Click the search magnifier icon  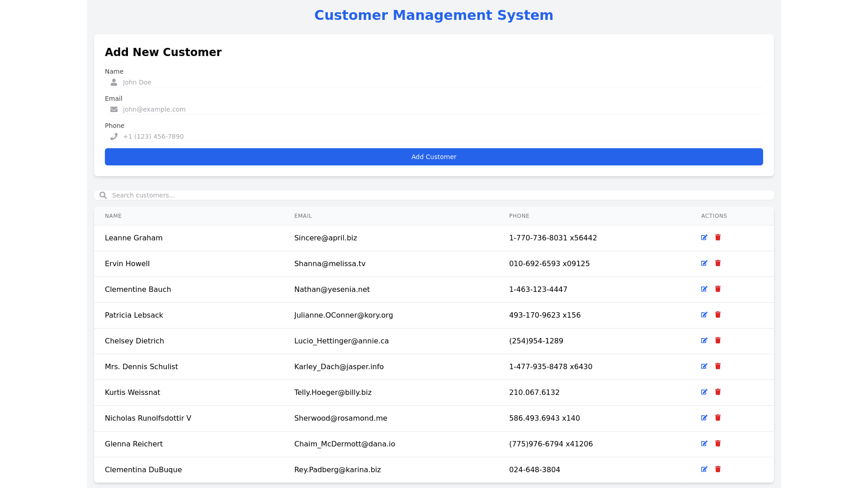tap(103, 195)
